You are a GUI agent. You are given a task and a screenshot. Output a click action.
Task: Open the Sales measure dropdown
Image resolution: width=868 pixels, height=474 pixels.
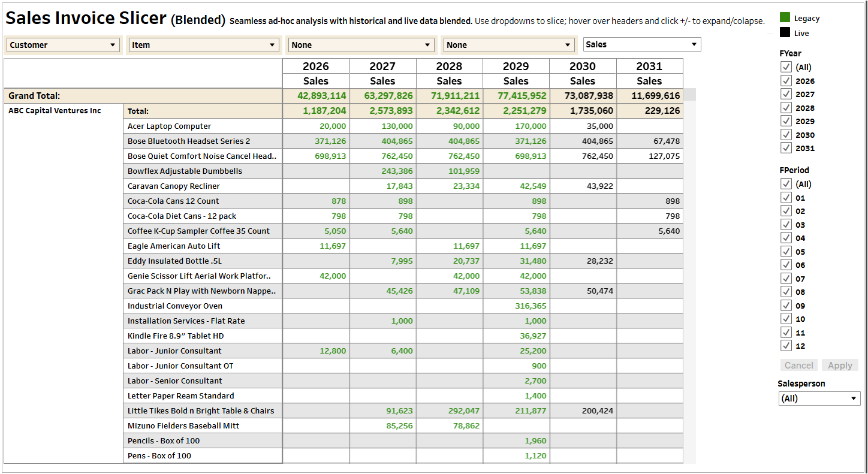(x=642, y=44)
